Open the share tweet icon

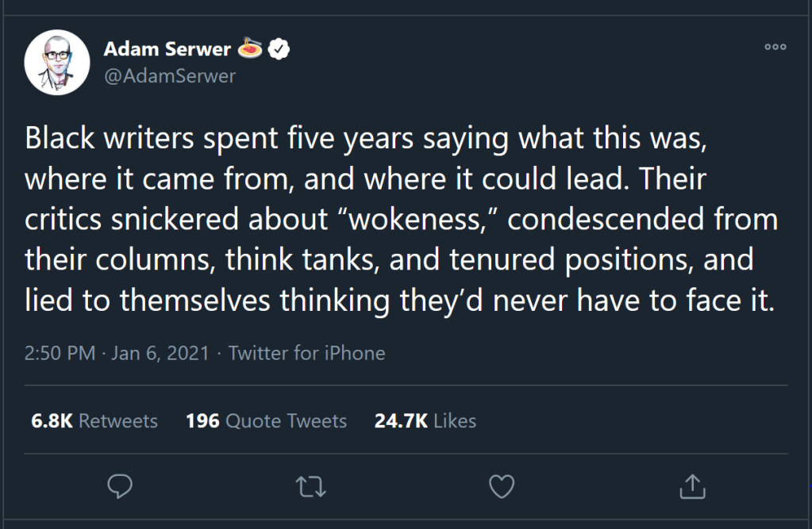coord(692,486)
